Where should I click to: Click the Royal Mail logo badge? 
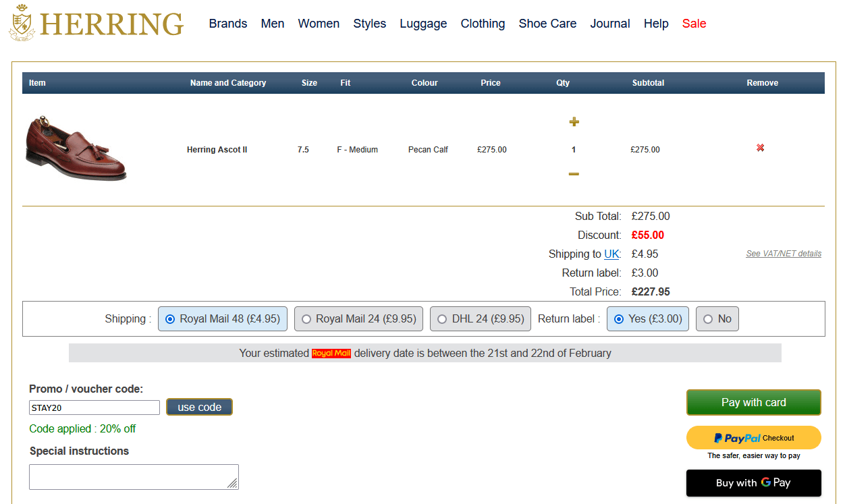331,353
